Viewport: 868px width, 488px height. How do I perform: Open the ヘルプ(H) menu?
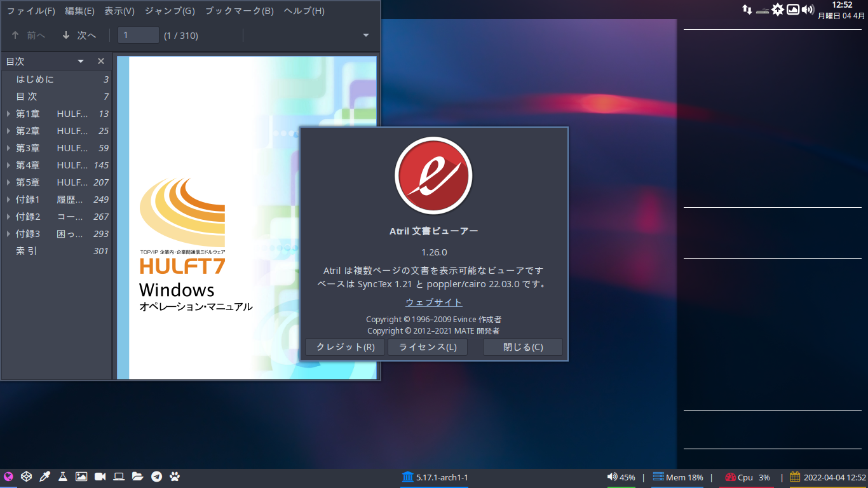(x=304, y=11)
